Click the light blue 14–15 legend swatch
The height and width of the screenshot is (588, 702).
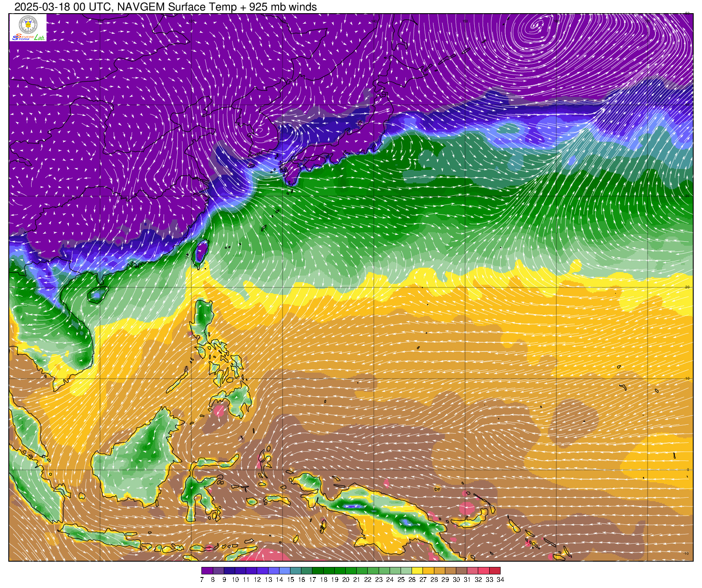[x=285, y=570]
